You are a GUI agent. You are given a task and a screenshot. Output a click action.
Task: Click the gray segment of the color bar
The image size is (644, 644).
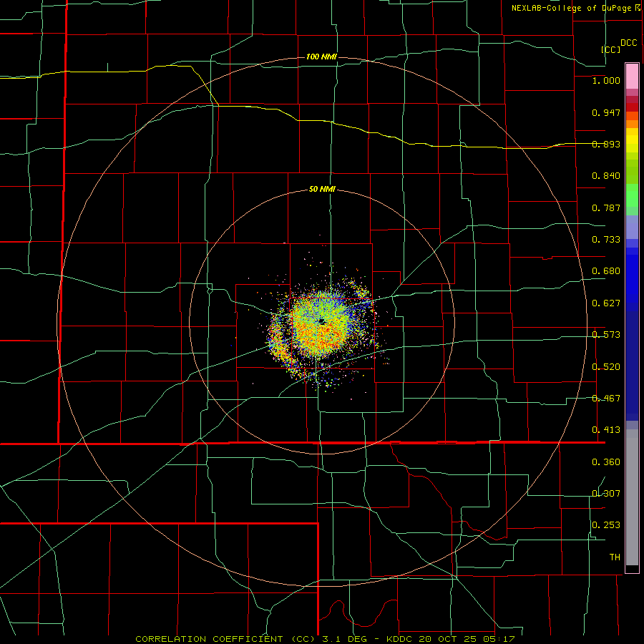click(x=632, y=497)
